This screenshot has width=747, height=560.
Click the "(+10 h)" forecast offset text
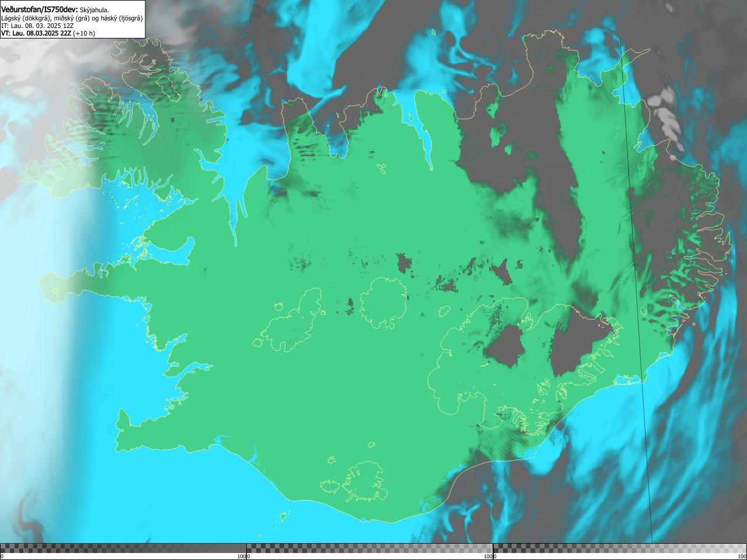click(83, 33)
